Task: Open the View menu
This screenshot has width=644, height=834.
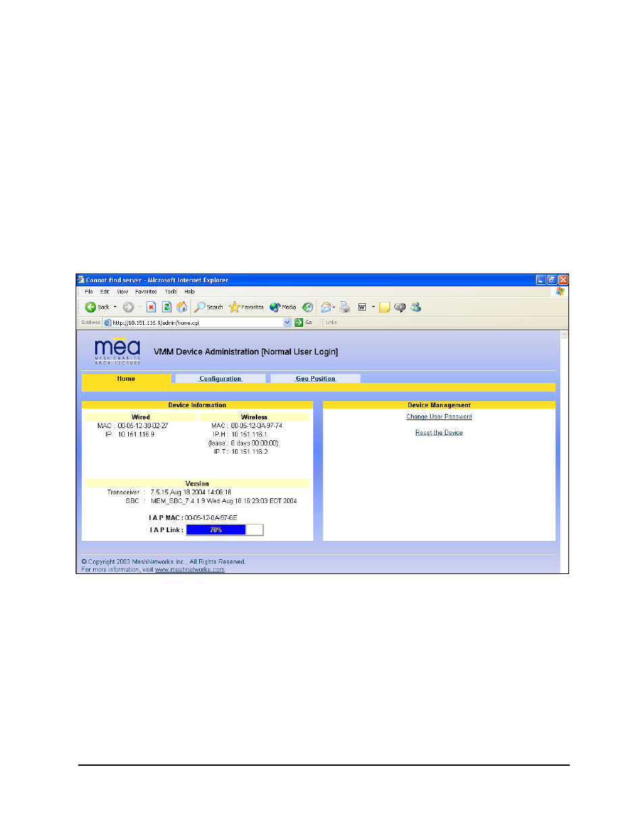Action: click(x=122, y=292)
